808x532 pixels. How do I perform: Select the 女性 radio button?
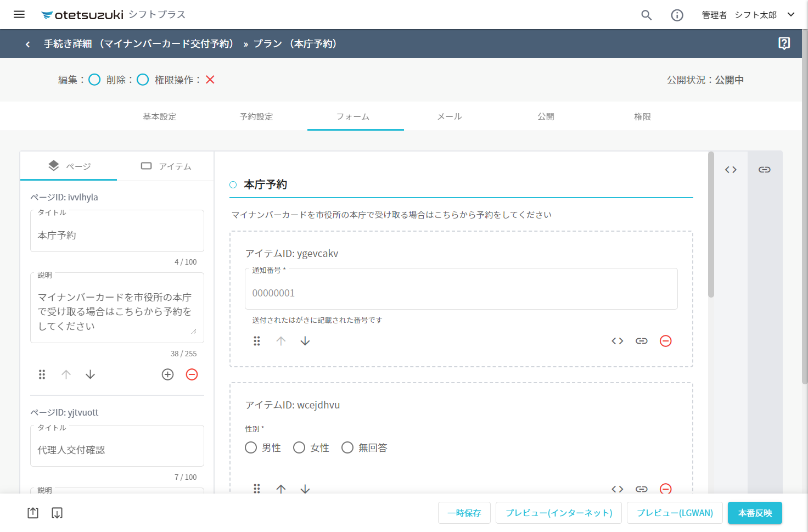click(299, 447)
